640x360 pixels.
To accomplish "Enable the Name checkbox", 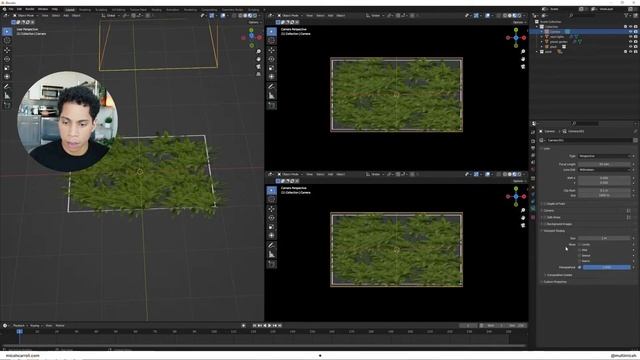I will (x=580, y=261).
